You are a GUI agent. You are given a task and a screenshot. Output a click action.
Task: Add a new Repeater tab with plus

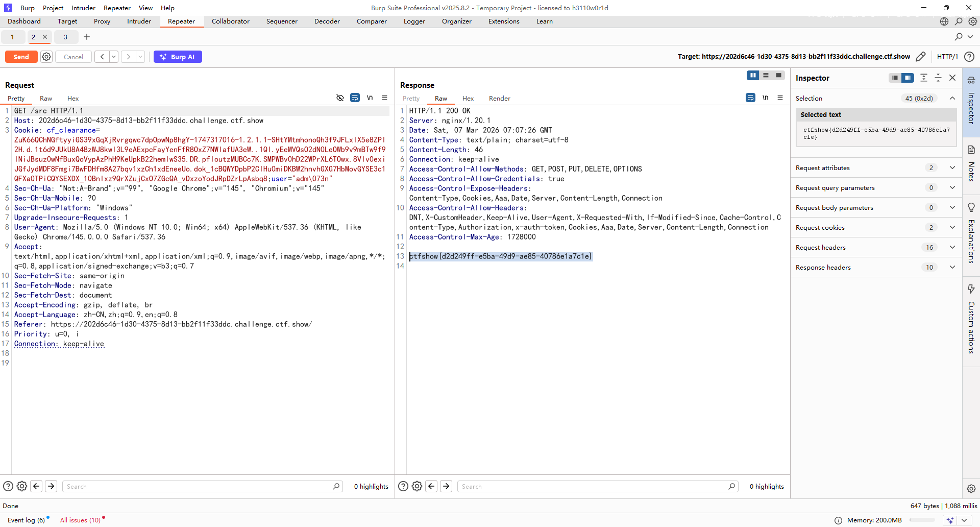coord(87,37)
